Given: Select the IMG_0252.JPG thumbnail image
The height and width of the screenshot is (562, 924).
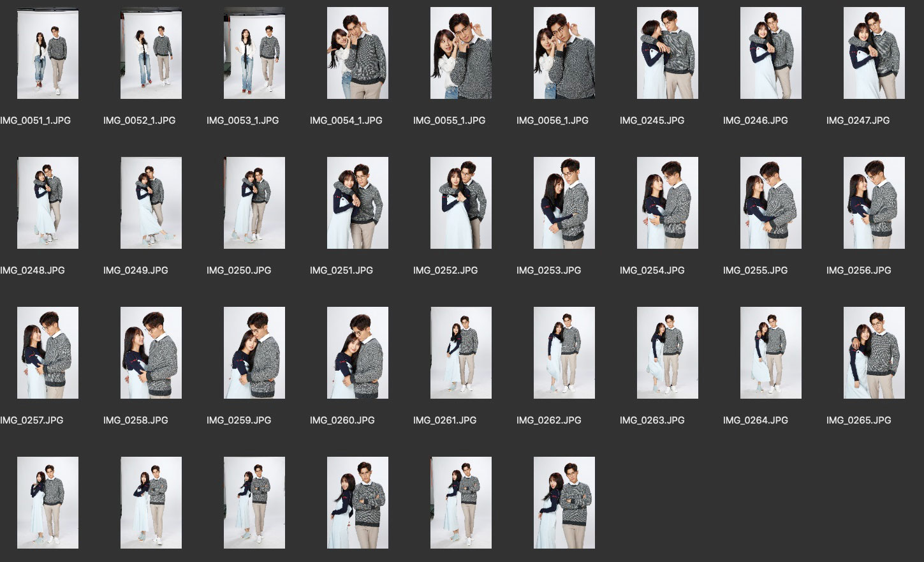Looking at the screenshot, I should click(x=461, y=203).
